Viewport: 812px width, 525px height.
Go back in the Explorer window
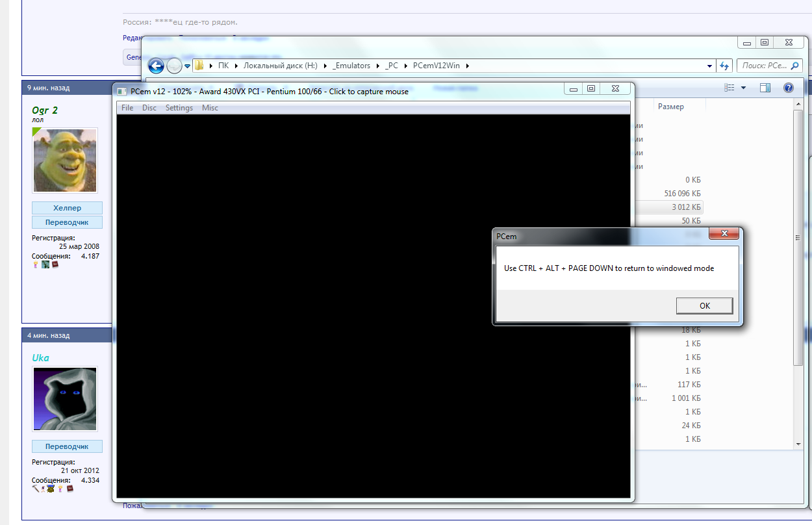pos(156,66)
